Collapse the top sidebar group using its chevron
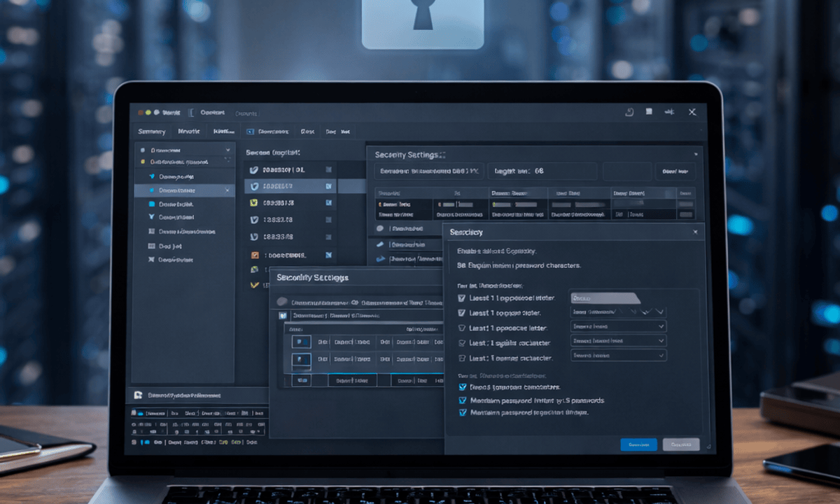Screen dimensions: 840x504 tap(227, 150)
